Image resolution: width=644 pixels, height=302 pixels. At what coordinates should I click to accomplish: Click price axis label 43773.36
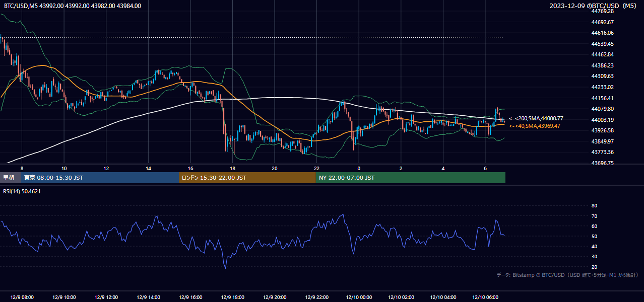pos(602,152)
